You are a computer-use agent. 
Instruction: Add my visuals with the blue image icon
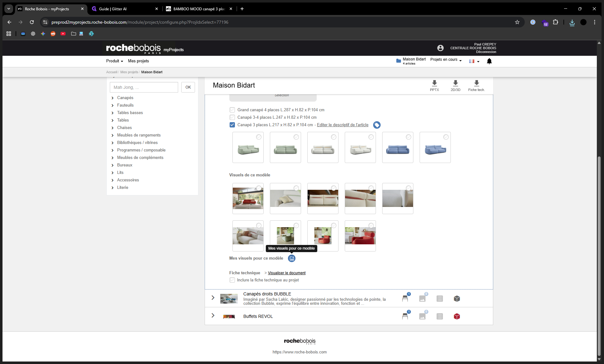click(x=292, y=258)
